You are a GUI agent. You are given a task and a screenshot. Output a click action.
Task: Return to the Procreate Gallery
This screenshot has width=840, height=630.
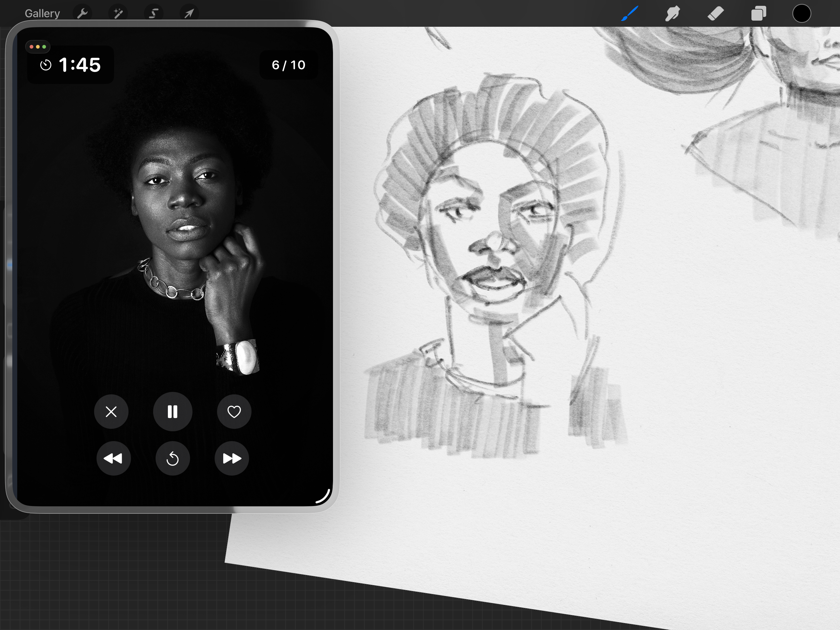(x=42, y=13)
